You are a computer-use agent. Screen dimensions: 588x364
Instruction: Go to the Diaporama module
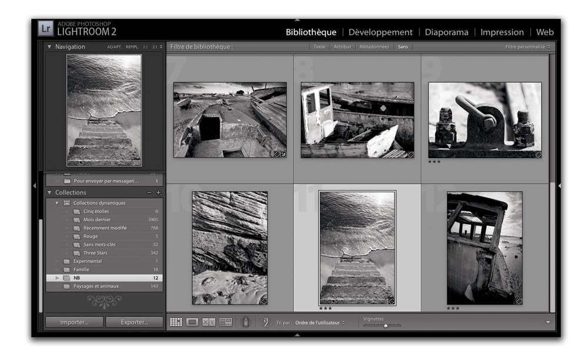446,32
